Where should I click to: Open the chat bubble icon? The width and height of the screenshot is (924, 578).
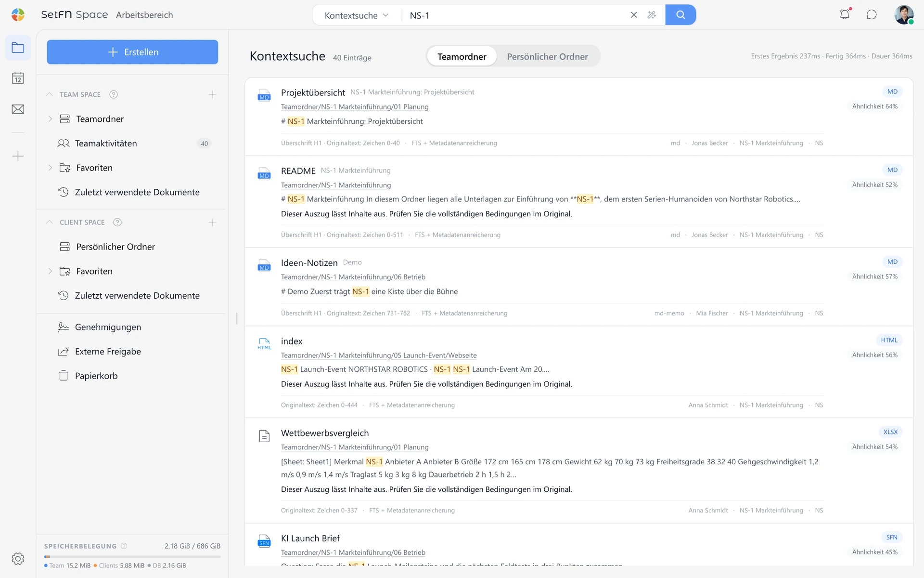872,14
